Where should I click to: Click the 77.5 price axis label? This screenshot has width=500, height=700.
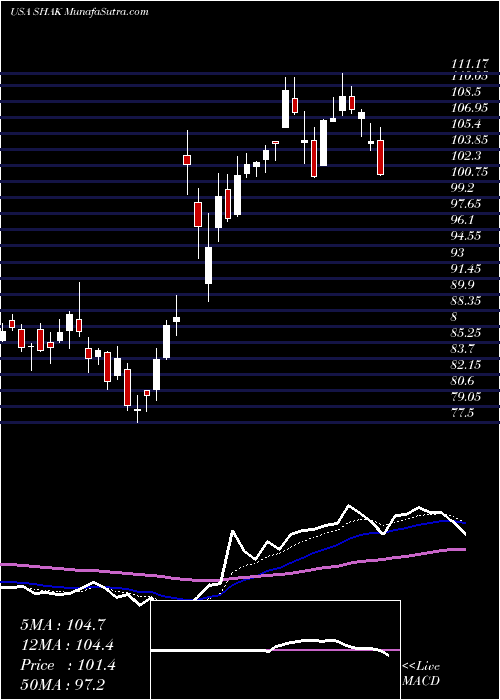click(x=462, y=412)
